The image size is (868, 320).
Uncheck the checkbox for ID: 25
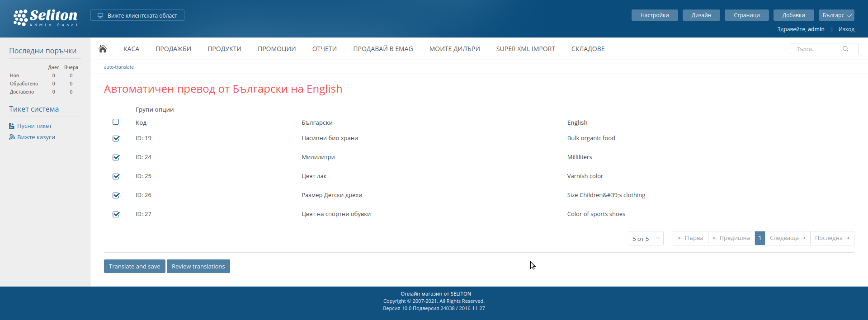(116, 177)
